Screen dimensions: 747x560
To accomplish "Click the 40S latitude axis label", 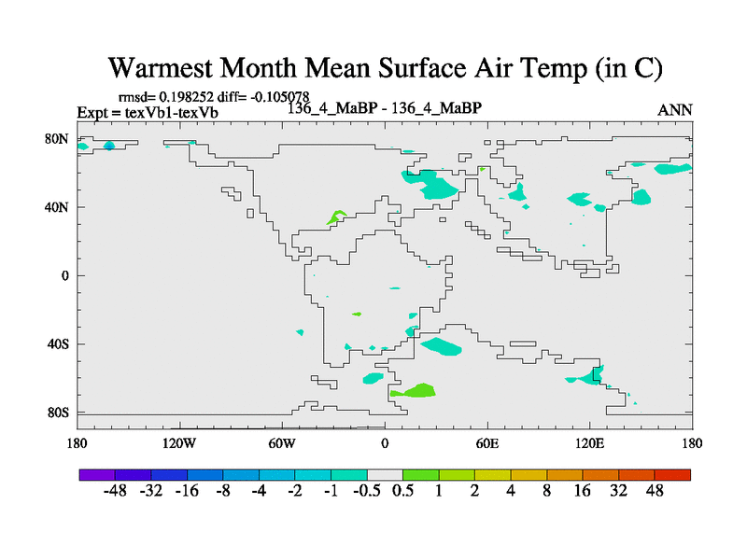I will 58,344.
